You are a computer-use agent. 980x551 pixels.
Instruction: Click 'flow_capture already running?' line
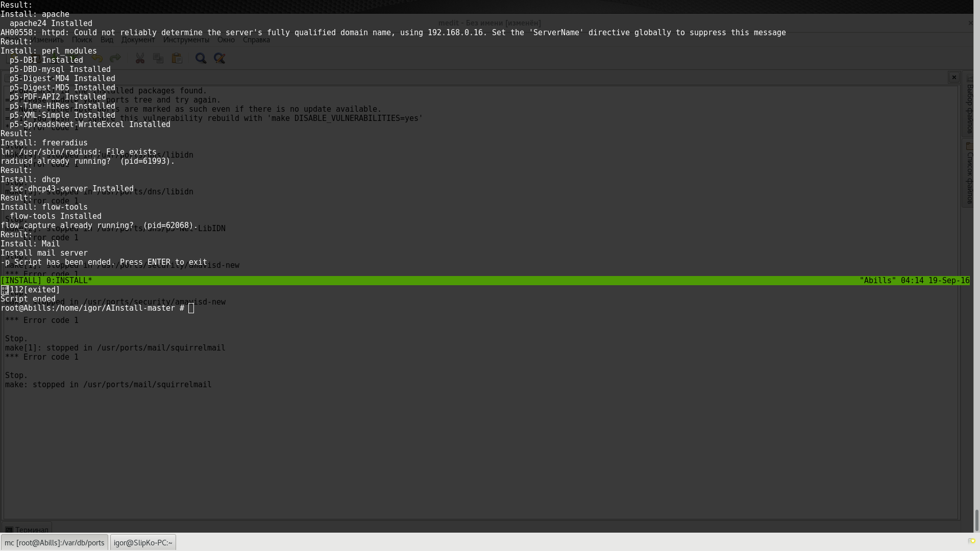[99, 226]
